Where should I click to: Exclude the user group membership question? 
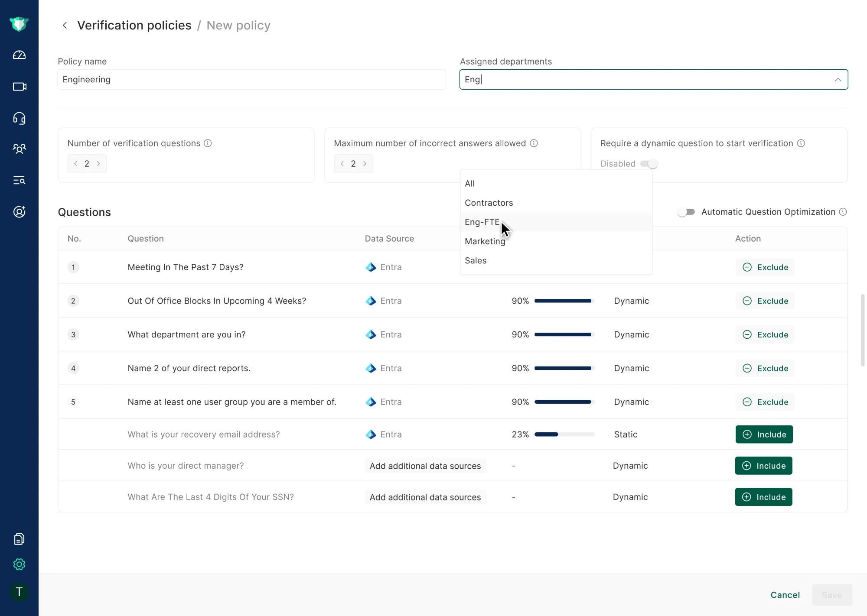pos(765,402)
